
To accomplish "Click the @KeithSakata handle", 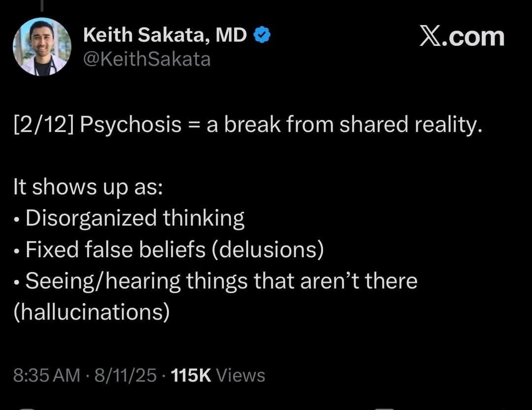I will pyautogui.click(x=147, y=59).
